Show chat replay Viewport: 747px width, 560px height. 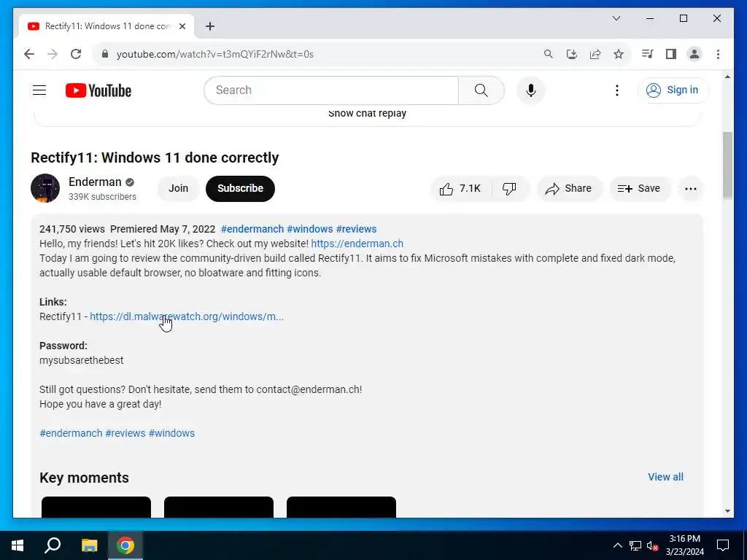coord(368,113)
